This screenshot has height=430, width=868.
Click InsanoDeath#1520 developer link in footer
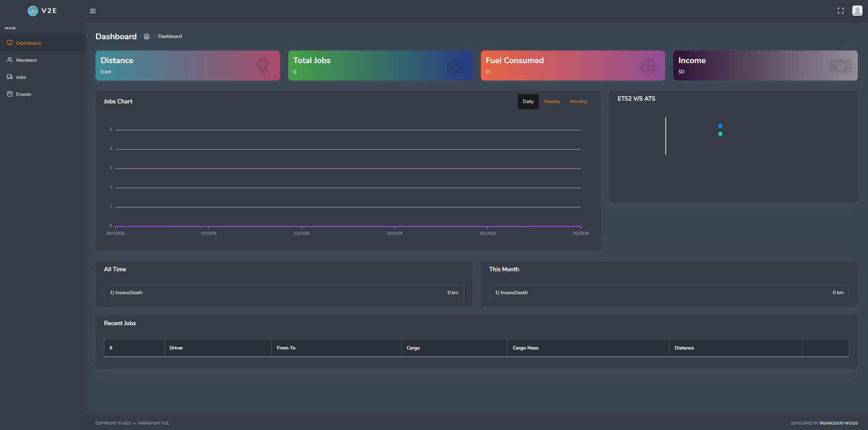pyautogui.click(x=838, y=423)
